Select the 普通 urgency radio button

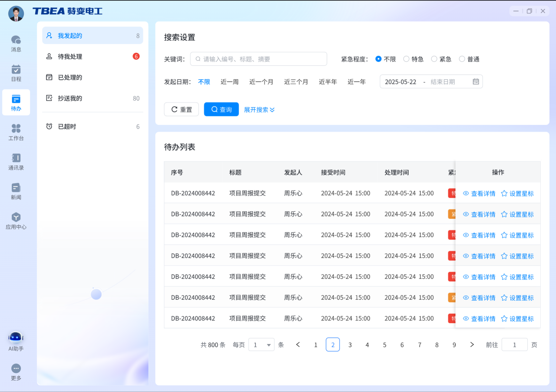[462, 59]
